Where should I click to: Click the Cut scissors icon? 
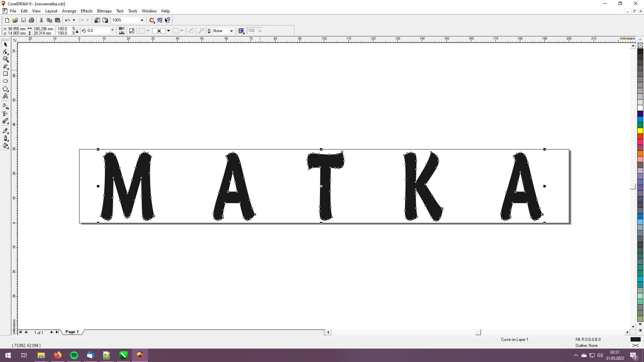point(41,20)
